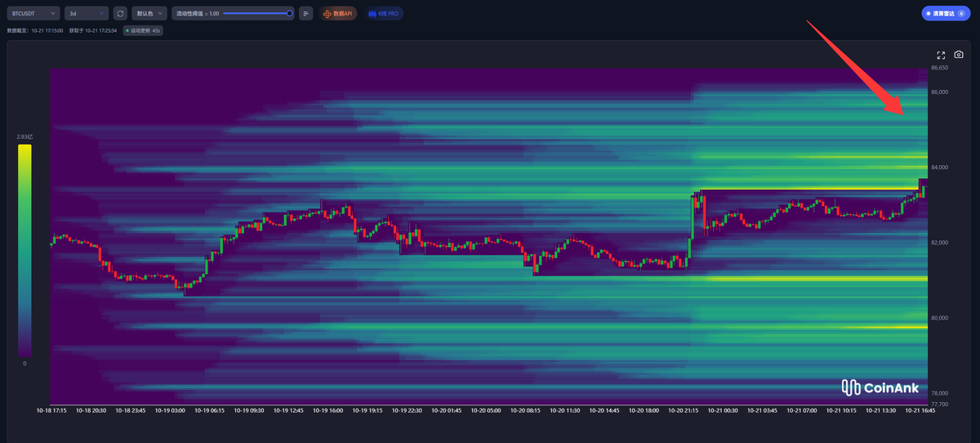Open the 3d time range dropdown
The width and height of the screenshot is (980, 443).
coord(87,13)
